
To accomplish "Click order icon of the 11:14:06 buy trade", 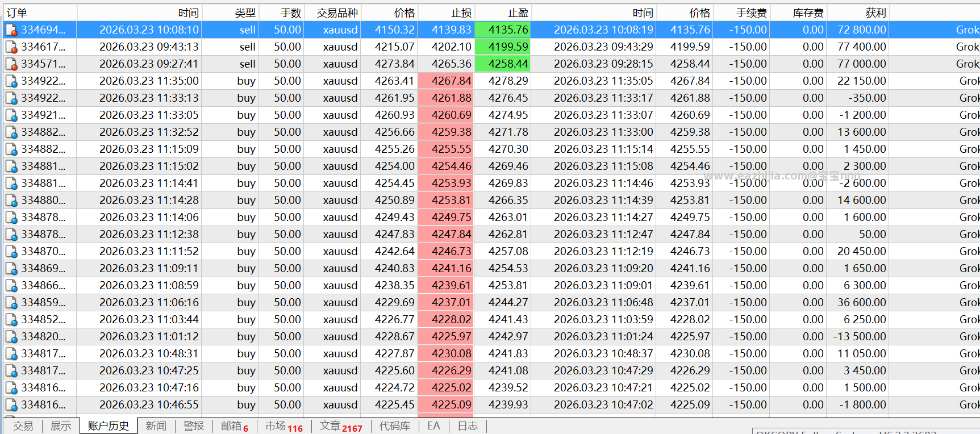I will point(11,217).
